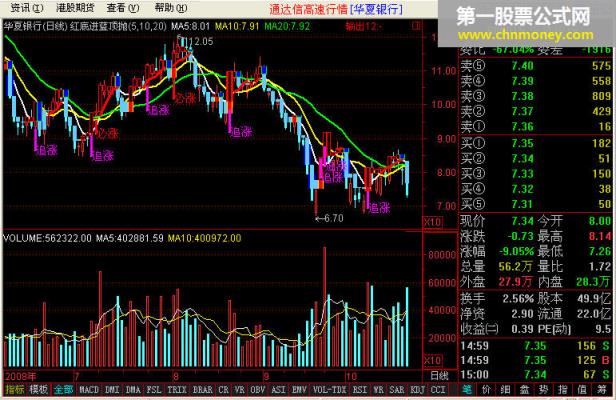Click the month 9 marker on time axis
The image size is (616, 400).
[267, 376]
